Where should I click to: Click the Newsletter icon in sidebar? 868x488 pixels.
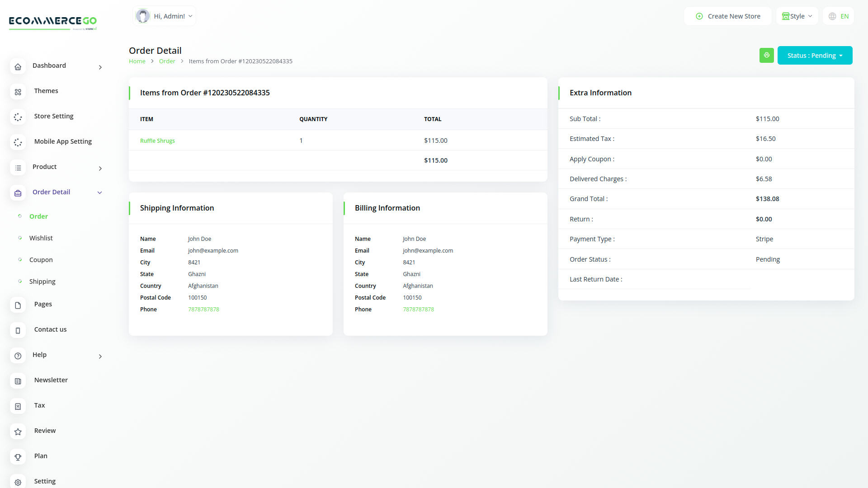point(18,381)
